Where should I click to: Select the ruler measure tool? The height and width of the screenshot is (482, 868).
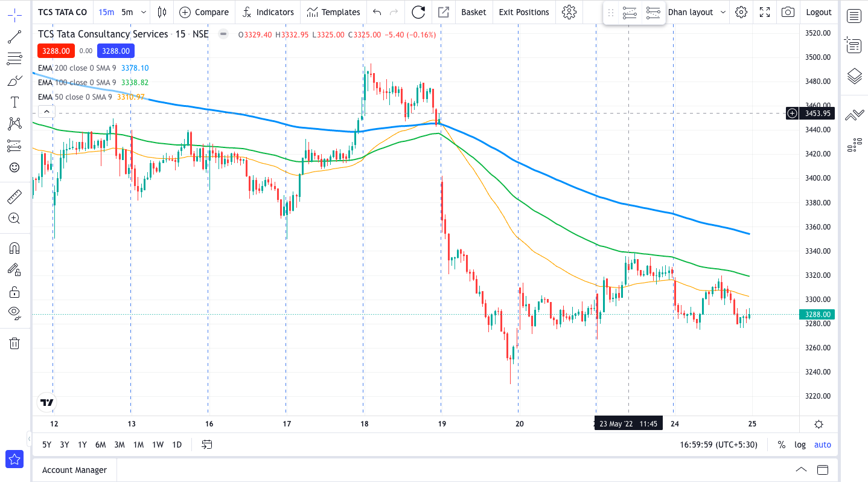click(14, 196)
